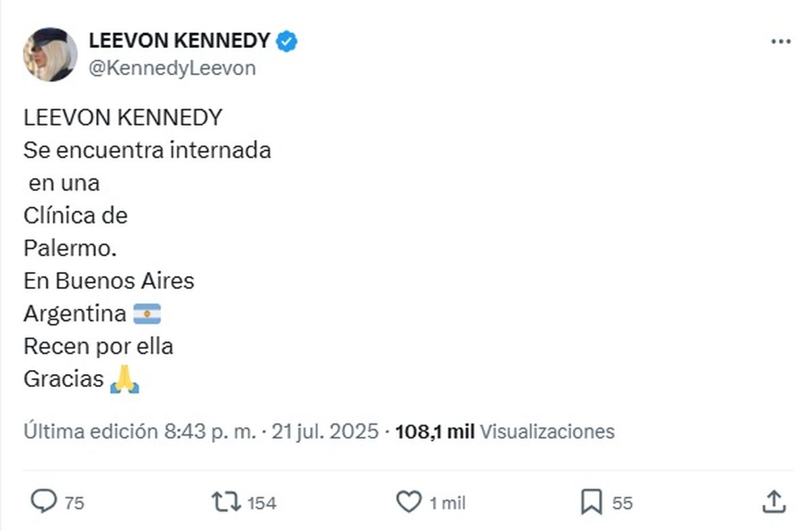
Task: Select the Visualizaciones analytics label
Action: (545, 431)
